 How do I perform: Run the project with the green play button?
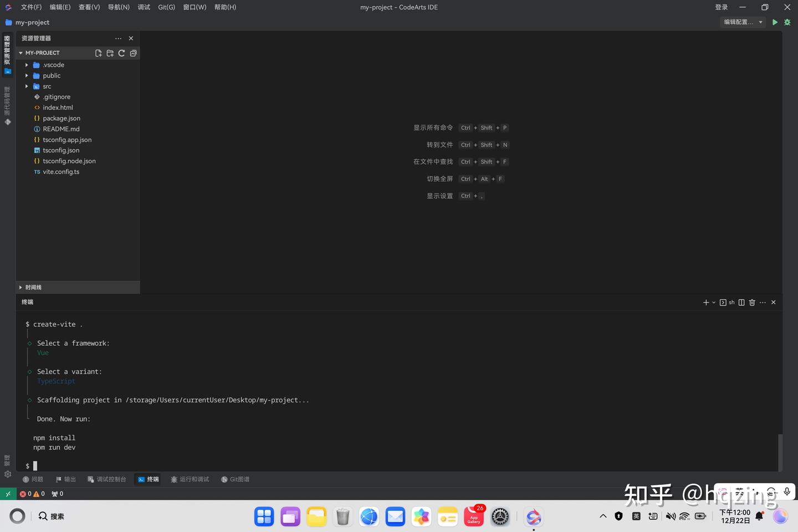pyautogui.click(x=775, y=22)
